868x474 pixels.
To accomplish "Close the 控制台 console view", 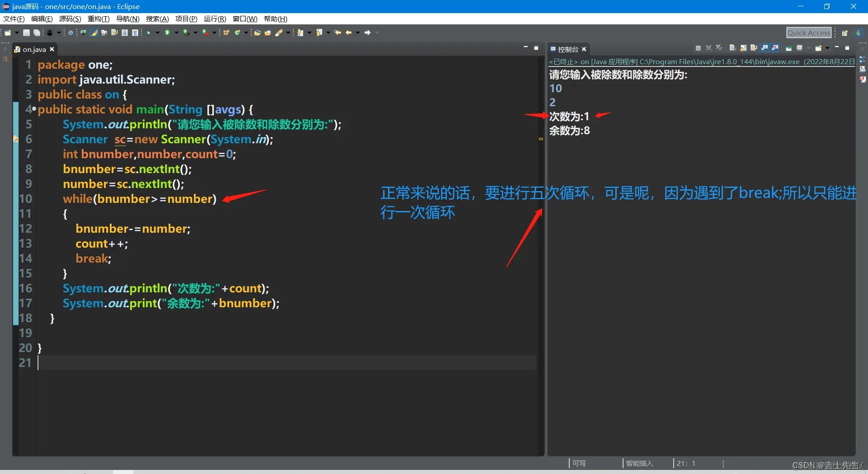I will [x=584, y=49].
